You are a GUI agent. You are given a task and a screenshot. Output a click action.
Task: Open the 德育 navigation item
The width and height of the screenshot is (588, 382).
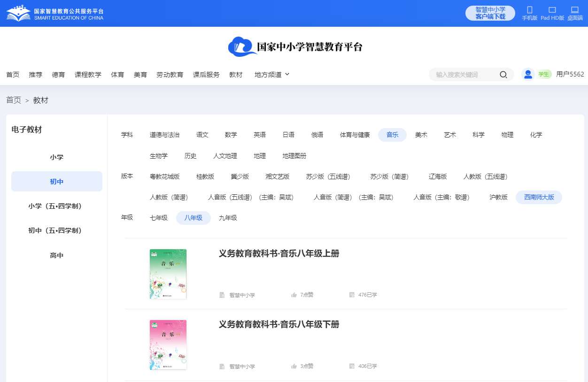point(58,75)
